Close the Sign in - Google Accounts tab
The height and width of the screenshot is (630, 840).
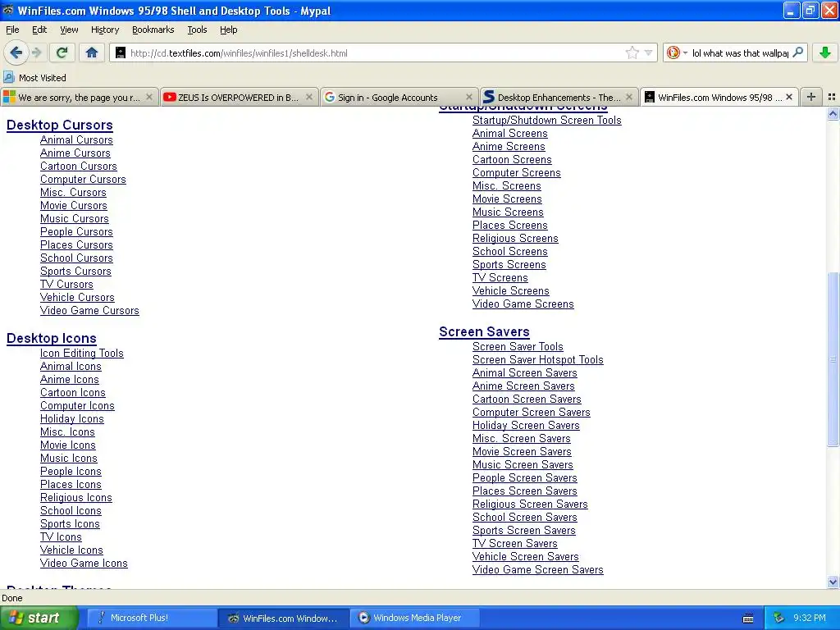pos(468,97)
